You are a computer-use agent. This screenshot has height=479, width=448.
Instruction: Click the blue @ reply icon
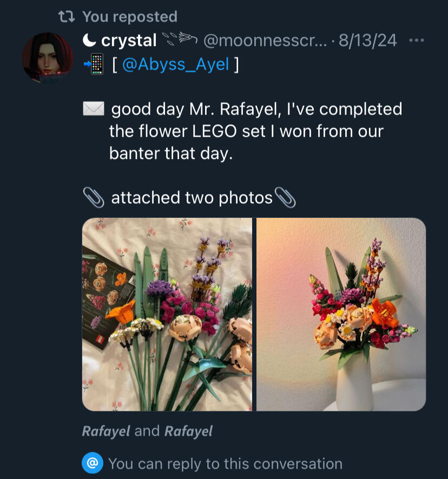point(93,463)
